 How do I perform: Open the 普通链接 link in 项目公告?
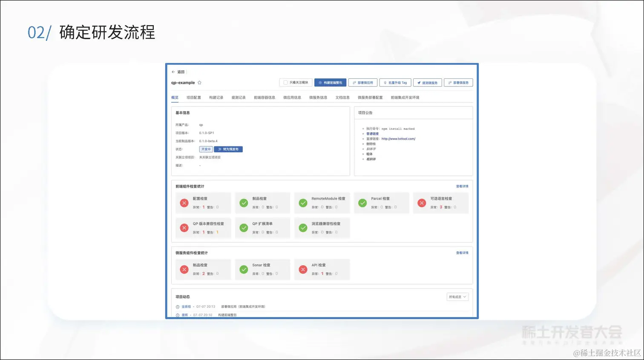372,134
